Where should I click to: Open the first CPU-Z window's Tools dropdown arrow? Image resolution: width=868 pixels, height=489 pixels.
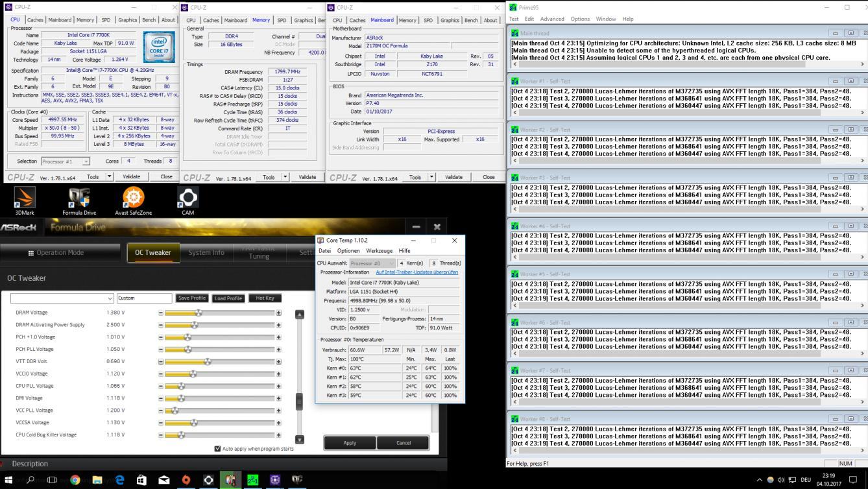pyautogui.click(x=109, y=176)
